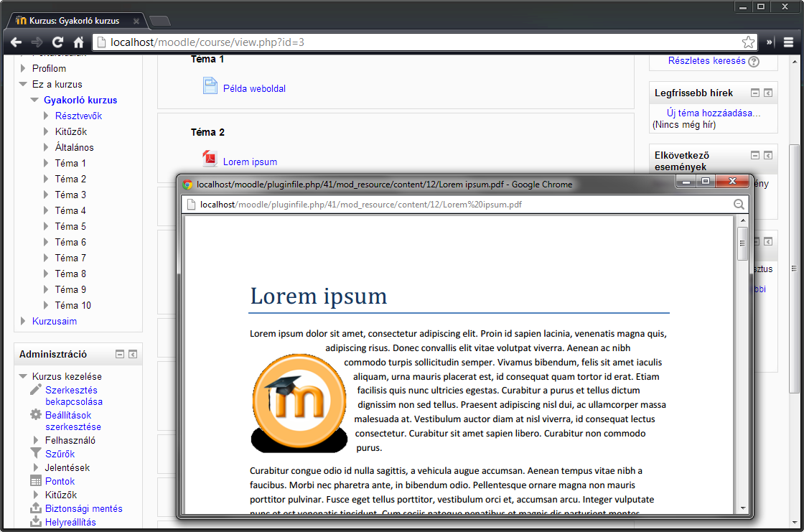Open Téma 1 in navigation tree
Image resolution: width=804 pixels, height=532 pixels.
point(70,163)
